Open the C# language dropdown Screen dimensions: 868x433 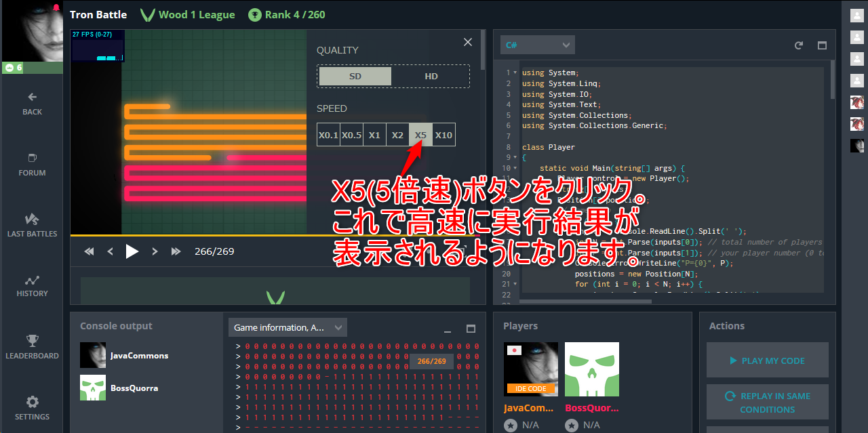click(x=537, y=45)
